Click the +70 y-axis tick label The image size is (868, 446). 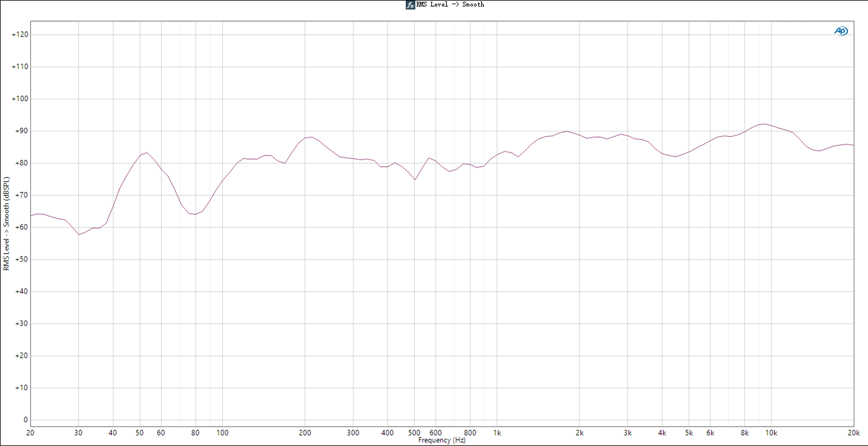point(21,195)
